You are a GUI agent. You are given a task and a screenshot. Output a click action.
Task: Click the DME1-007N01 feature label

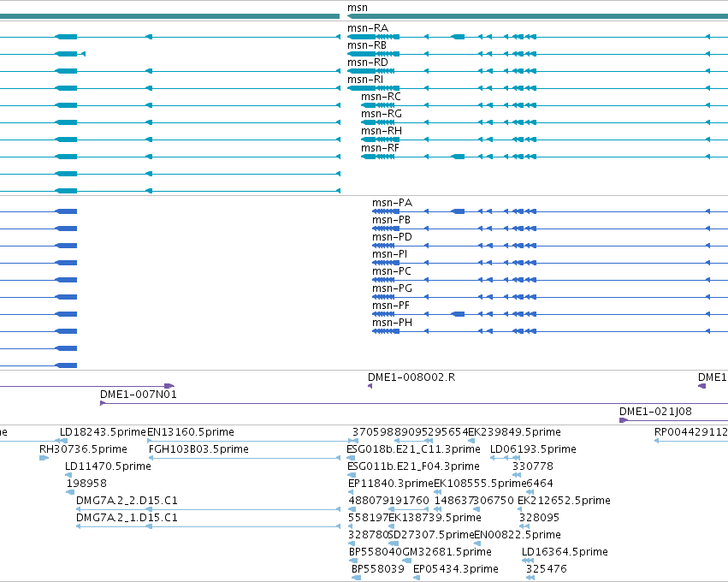click(x=139, y=395)
